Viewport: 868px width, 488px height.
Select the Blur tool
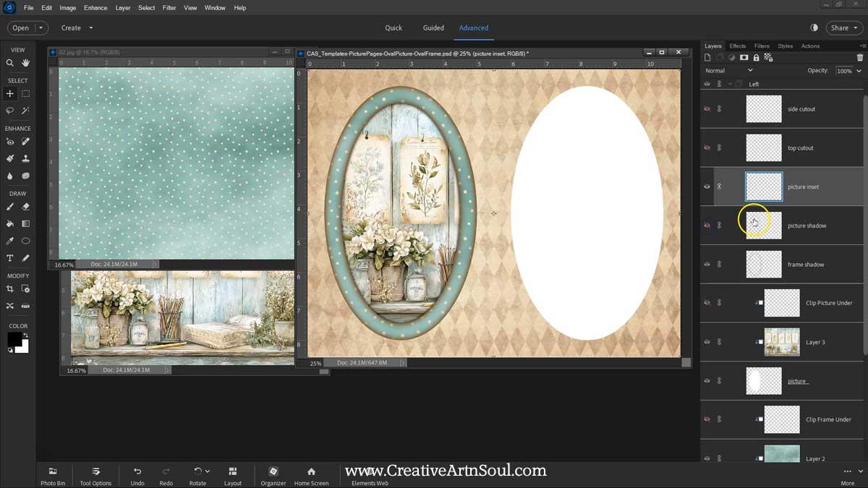pyautogui.click(x=10, y=176)
